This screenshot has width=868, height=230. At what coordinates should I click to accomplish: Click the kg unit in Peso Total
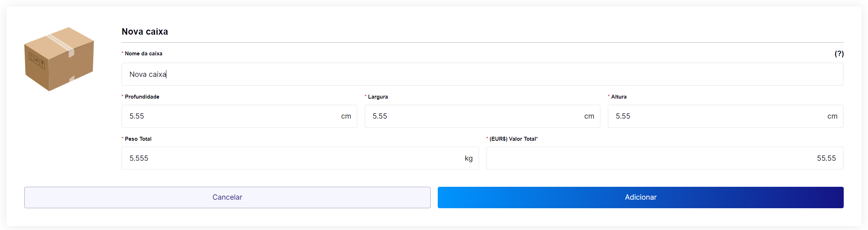coord(468,159)
